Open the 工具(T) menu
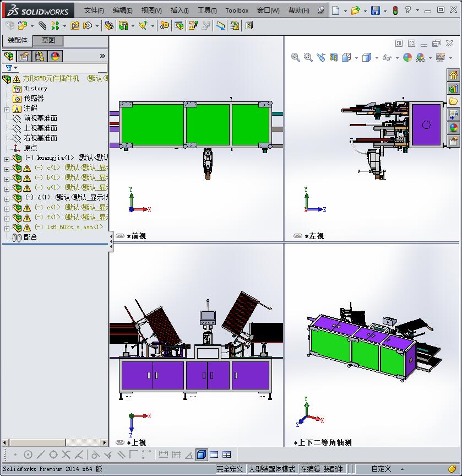Screen dimensions: 462x476 click(x=207, y=10)
